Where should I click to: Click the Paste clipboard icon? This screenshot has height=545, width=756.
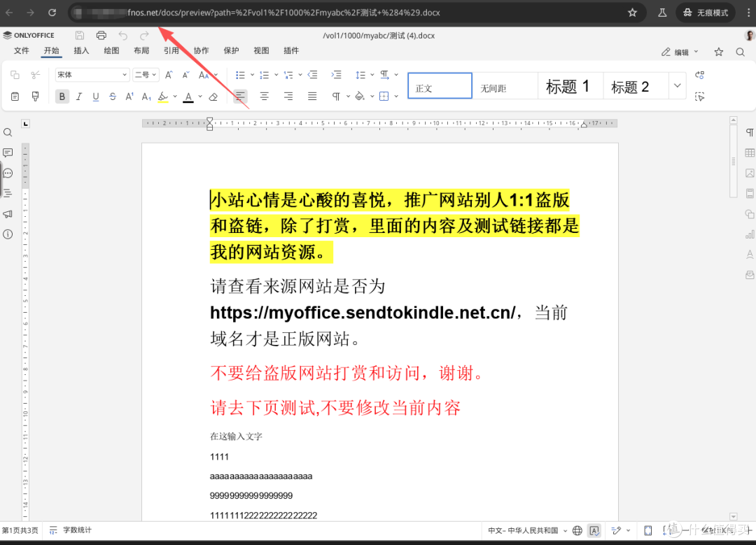(x=15, y=97)
